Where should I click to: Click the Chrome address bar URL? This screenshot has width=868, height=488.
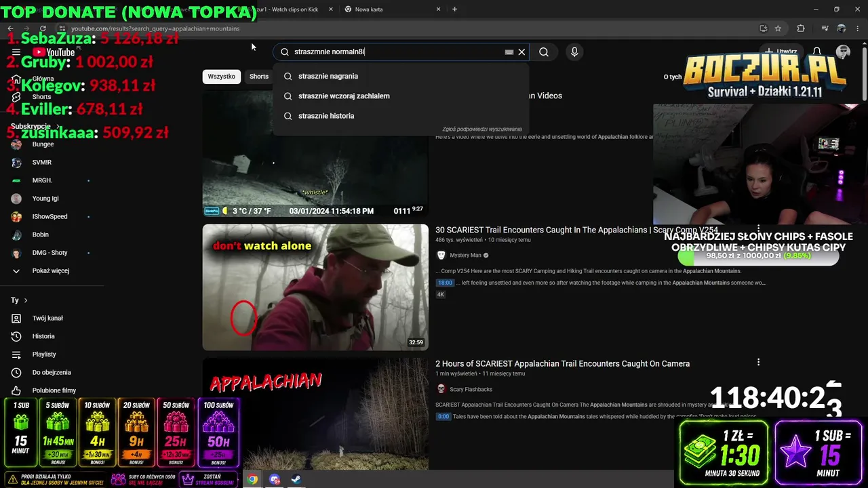point(155,28)
